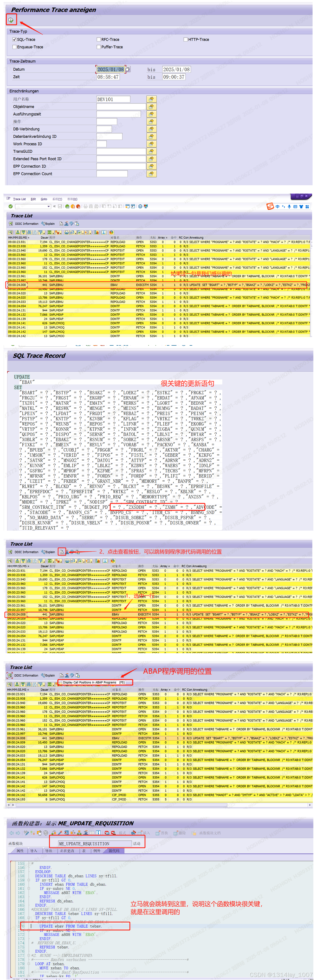The width and height of the screenshot is (314, 980).
Task: Open multiple selection for EPP Connection ID
Action: pyautogui.click(x=151, y=166)
